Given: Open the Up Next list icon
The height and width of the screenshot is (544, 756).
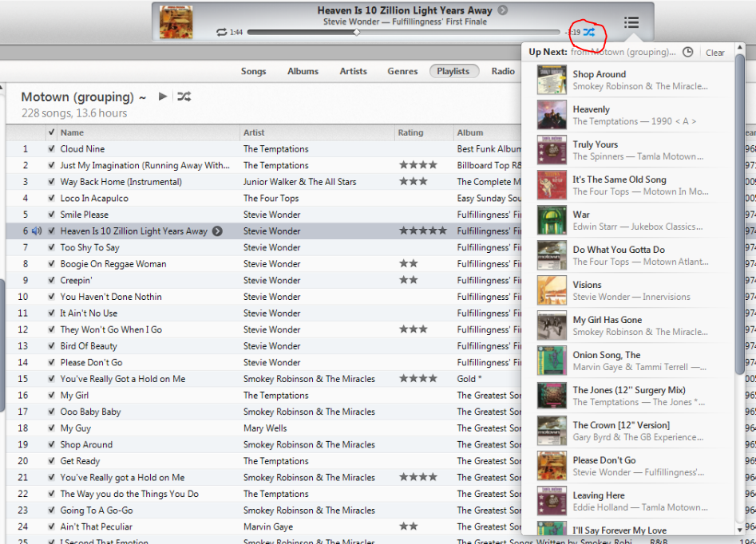Looking at the screenshot, I should tap(631, 22).
